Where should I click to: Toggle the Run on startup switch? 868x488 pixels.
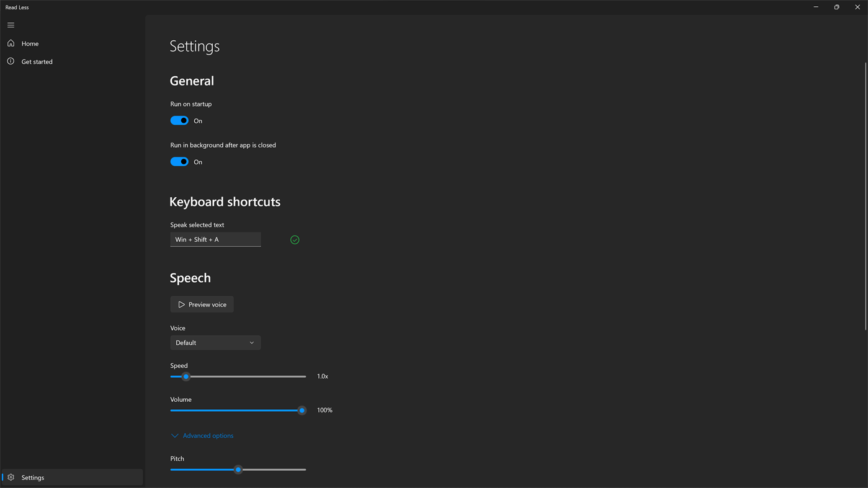click(179, 120)
